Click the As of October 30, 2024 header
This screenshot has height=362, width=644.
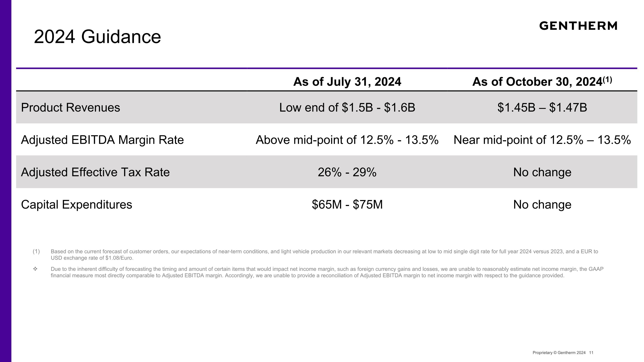coord(542,82)
